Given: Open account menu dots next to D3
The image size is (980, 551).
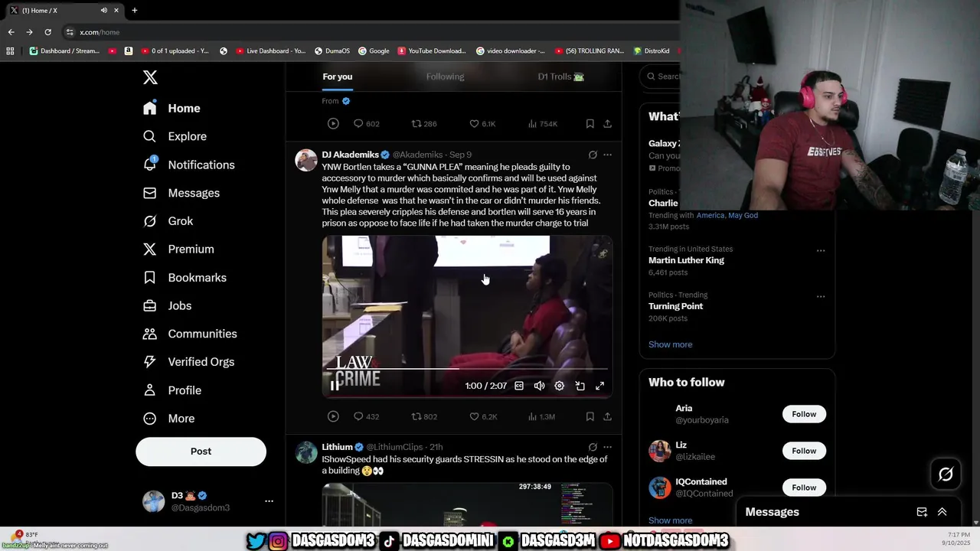Looking at the screenshot, I should pos(269,501).
